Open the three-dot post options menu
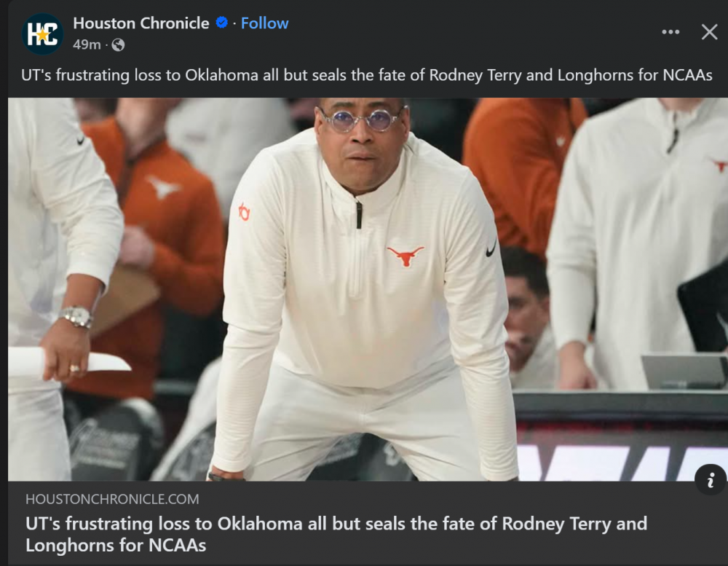Image resolution: width=728 pixels, height=566 pixels. point(670,32)
